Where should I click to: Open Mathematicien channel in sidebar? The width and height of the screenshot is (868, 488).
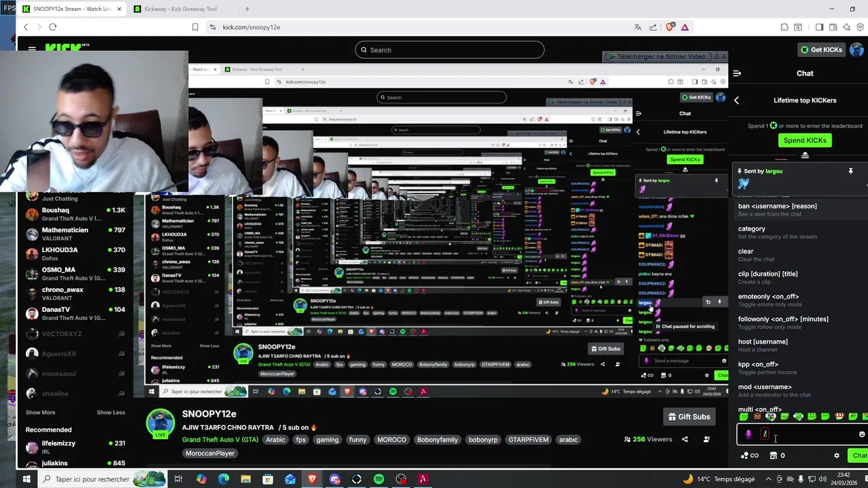pyautogui.click(x=75, y=234)
